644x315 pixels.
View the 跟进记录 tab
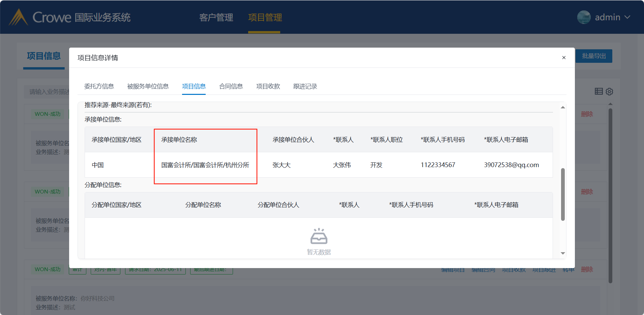(305, 86)
